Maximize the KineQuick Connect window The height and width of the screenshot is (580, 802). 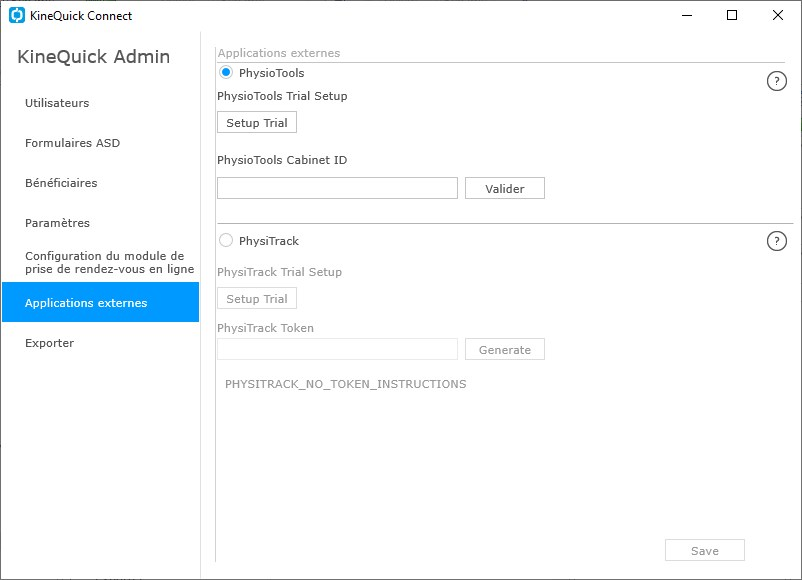point(732,15)
